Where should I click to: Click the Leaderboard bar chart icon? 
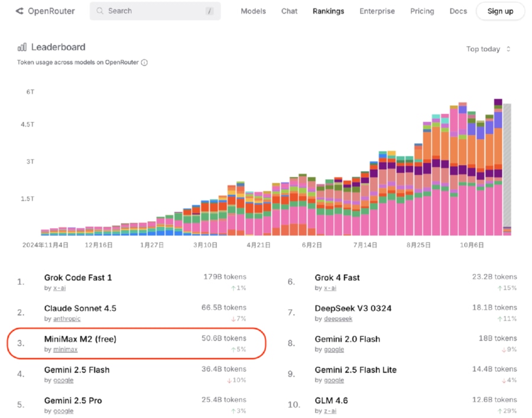(x=22, y=47)
